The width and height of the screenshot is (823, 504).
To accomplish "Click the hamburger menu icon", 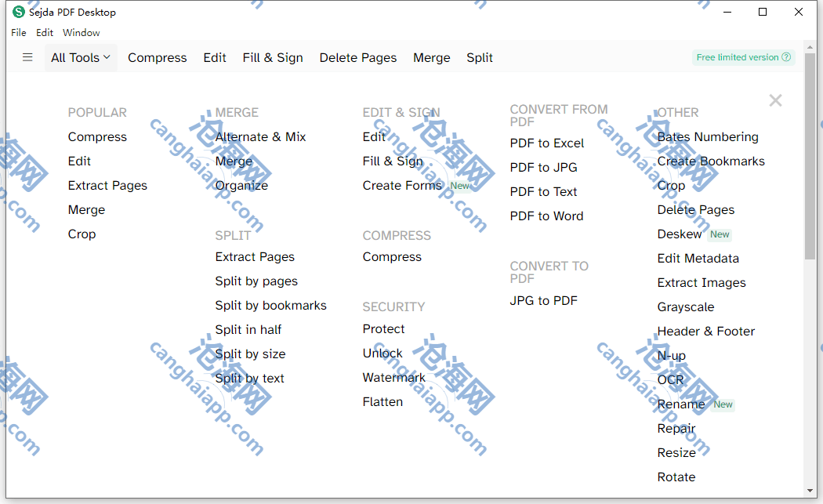I will coord(27,57).
